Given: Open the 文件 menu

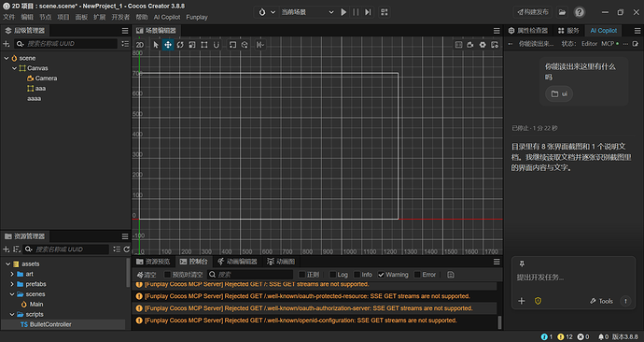Looking at the screenshot, I should pyautogui.click(x=9, y=17).
